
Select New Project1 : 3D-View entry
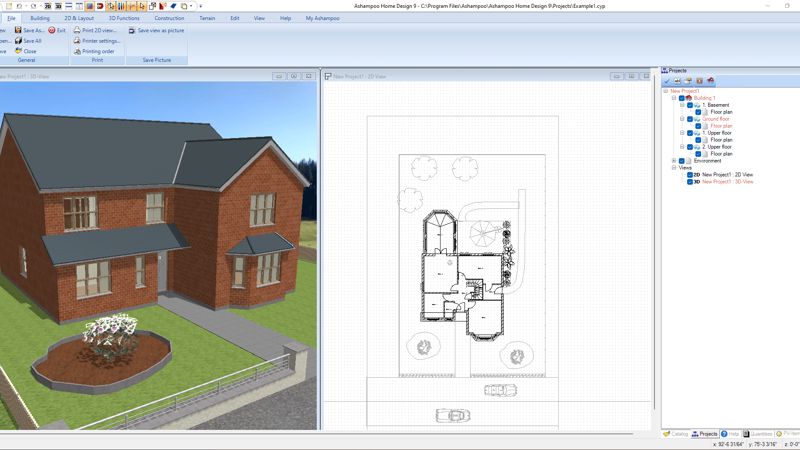[728, 182]
